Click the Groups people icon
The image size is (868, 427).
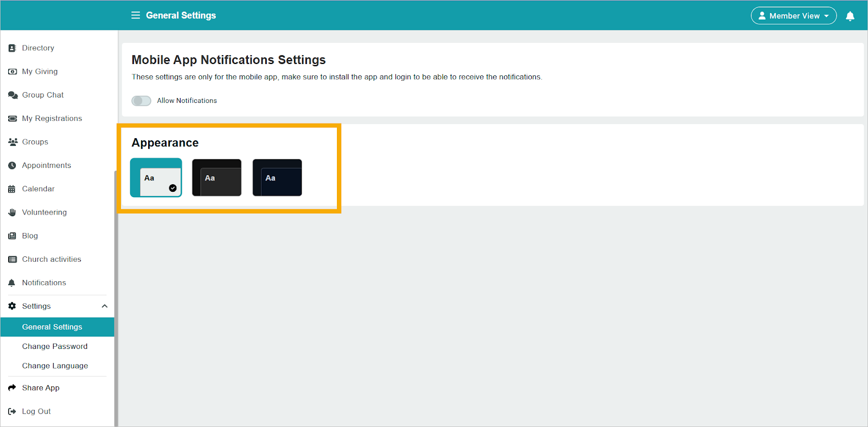(x=12, y=142)
